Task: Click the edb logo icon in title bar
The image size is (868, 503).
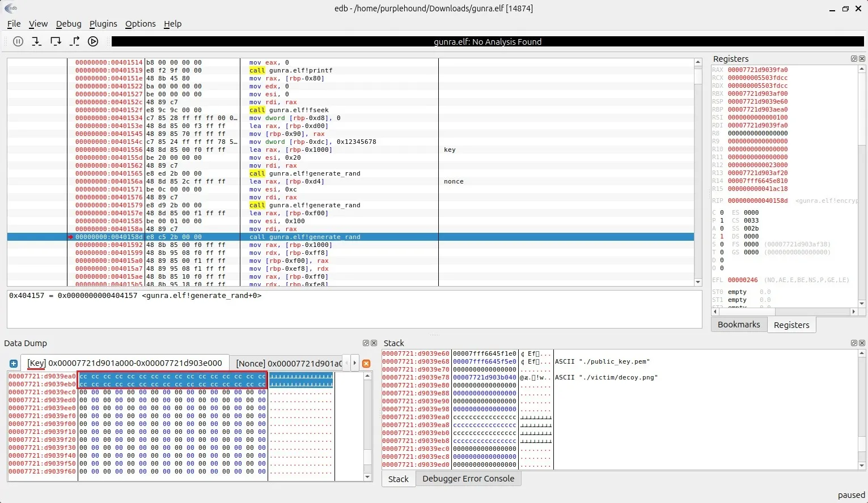Action: click(10, 8)
